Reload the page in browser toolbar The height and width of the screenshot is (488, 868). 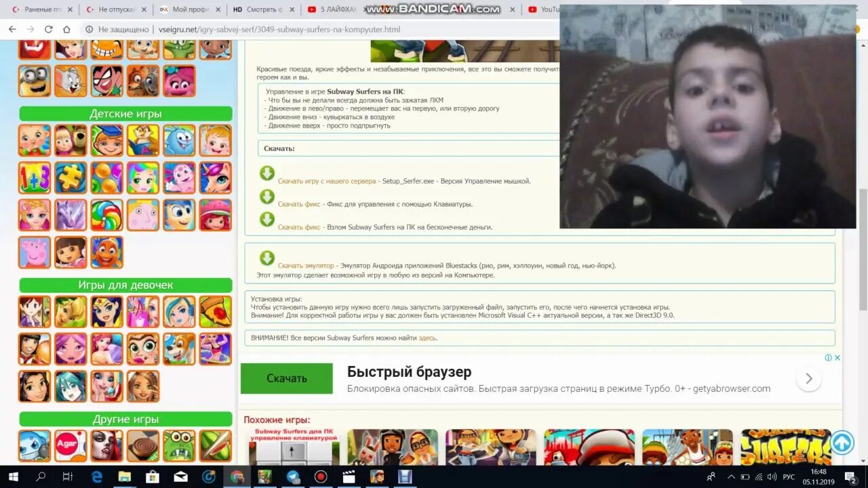click(x=48, y=29)
